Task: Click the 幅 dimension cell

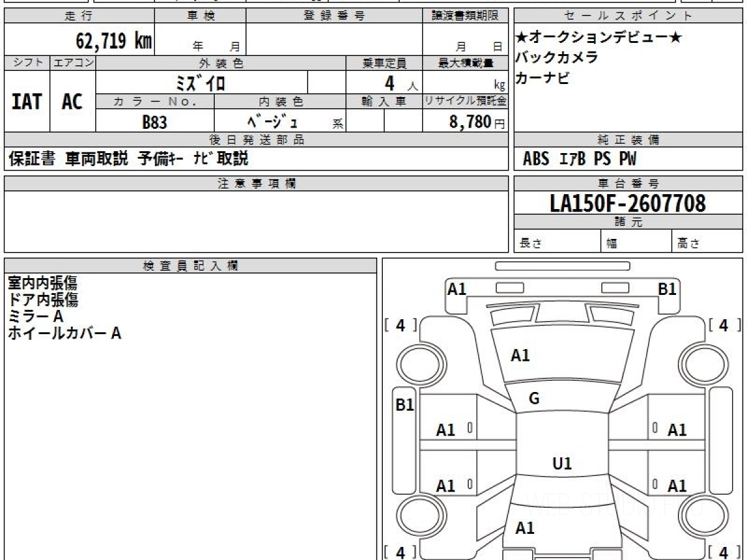Action: point(636,242)
